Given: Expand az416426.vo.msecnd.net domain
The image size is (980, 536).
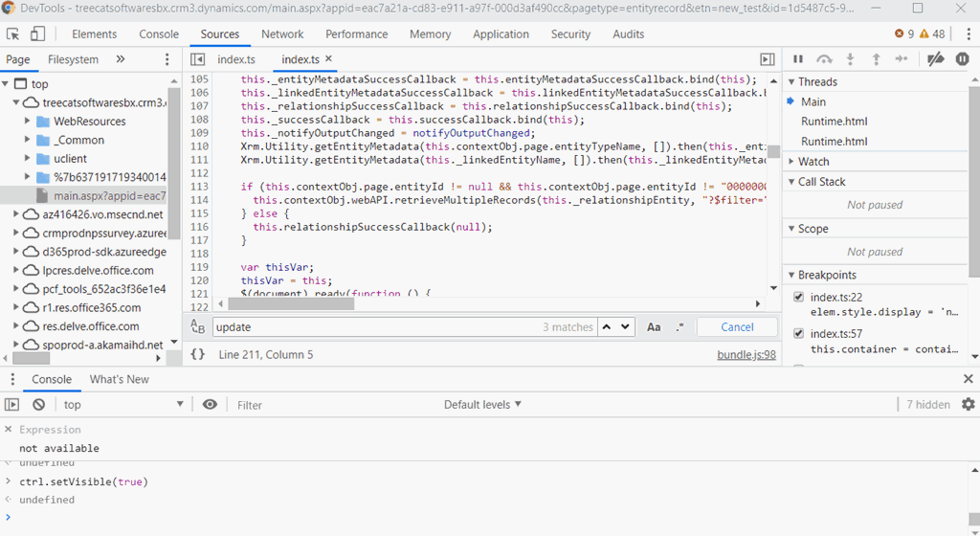Looking at the screenshot, I should click(16, 214).
